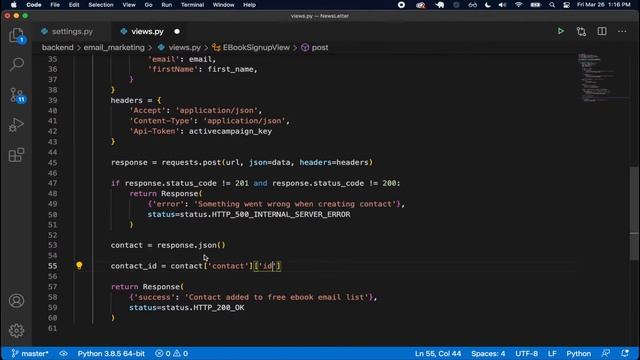Open the Code application menu

pos(33,5)
